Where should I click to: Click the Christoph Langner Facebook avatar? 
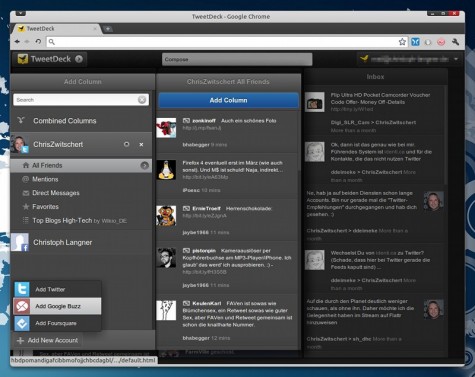(x=20, y=242)
